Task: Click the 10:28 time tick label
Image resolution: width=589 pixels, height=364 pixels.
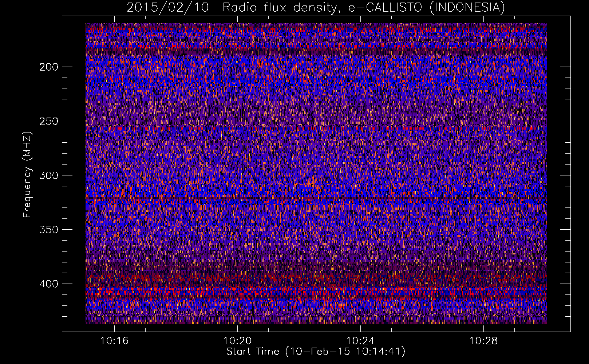Action: [x=483, y=341]
